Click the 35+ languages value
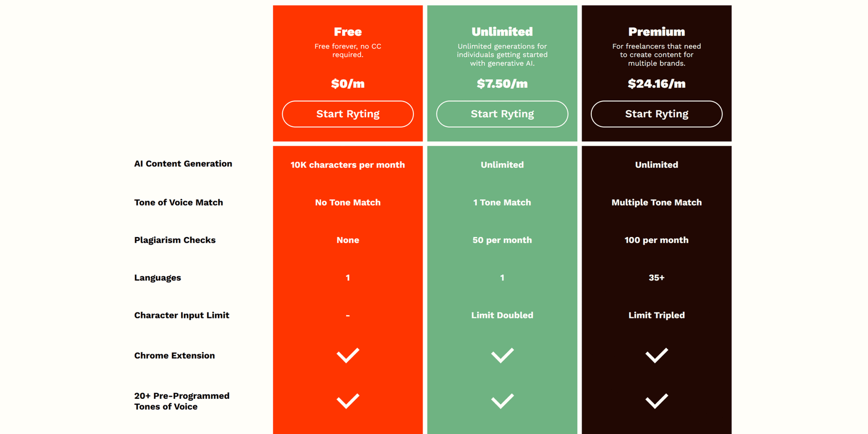The width and height of the screenshot is (868, 434). (656, 278)
